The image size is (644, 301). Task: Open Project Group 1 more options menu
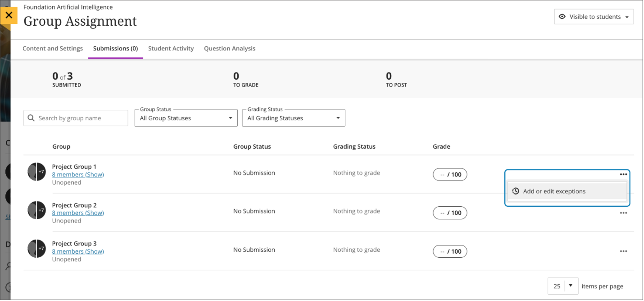coord(623,174)
